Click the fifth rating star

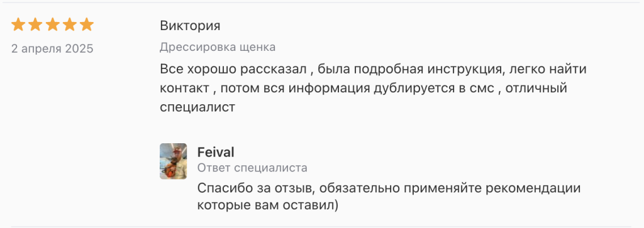tap(87, 25)
